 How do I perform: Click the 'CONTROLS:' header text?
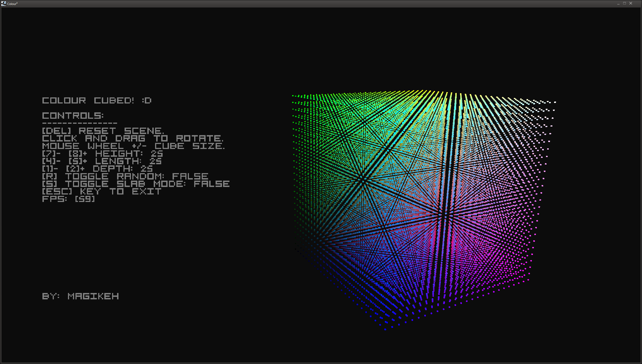tap(73, 116)
